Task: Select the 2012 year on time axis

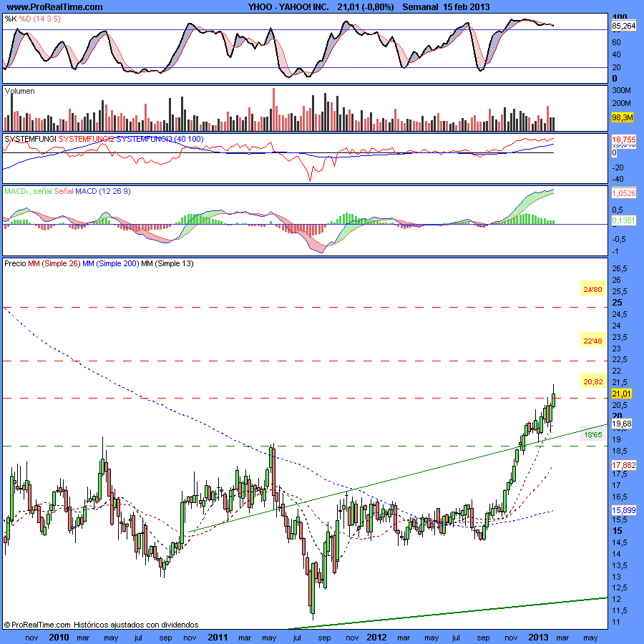Action: [x=376, y=638]
